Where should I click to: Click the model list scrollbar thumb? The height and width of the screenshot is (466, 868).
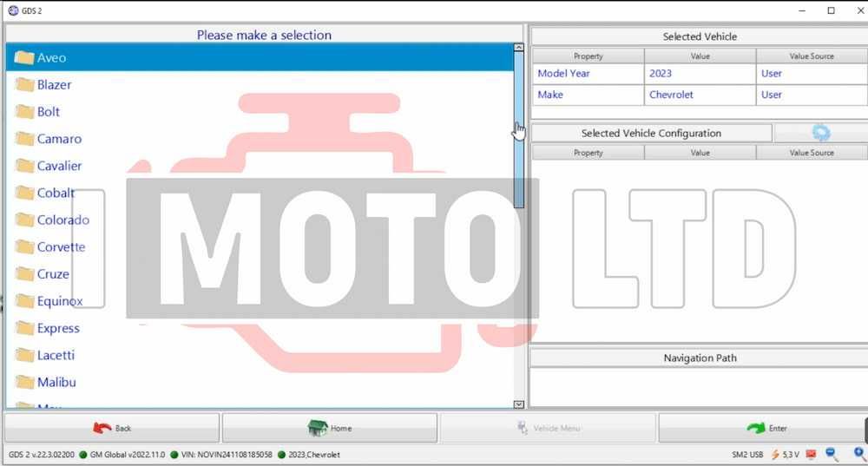519,130
